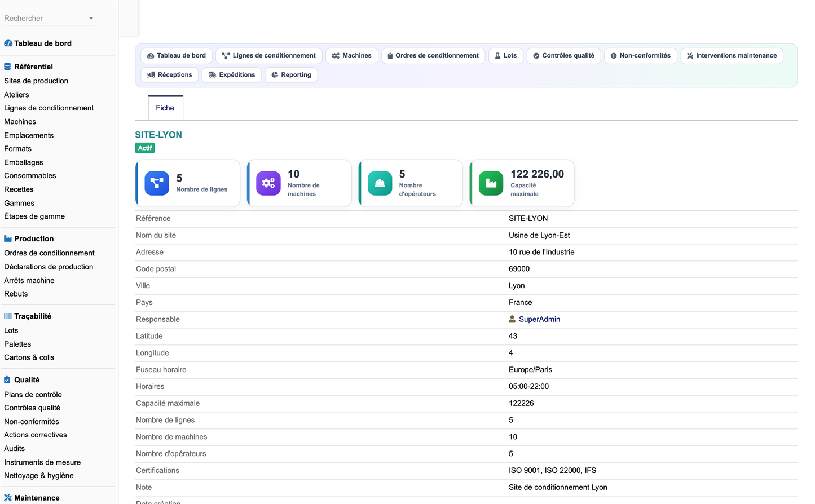This screenshot has height=504, width=815.
Task: Open the Réceptions shortcut button
Action: [x=170, y=75]
